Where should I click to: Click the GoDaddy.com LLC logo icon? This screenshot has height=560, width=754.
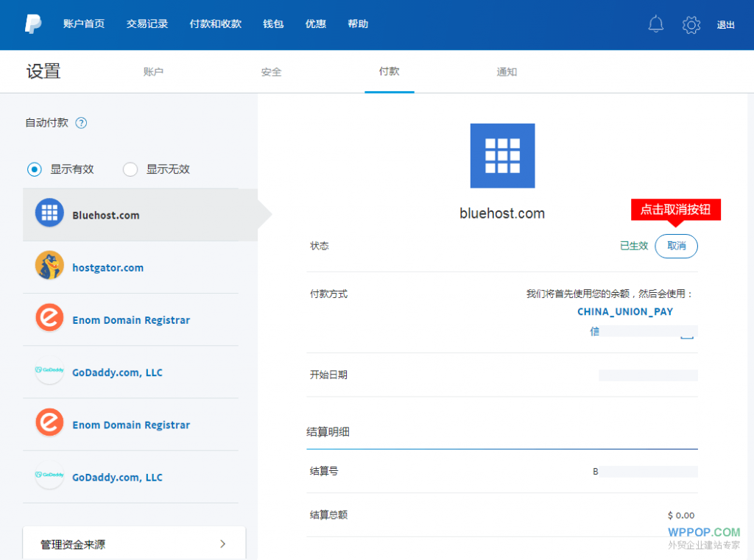(49, 372)
